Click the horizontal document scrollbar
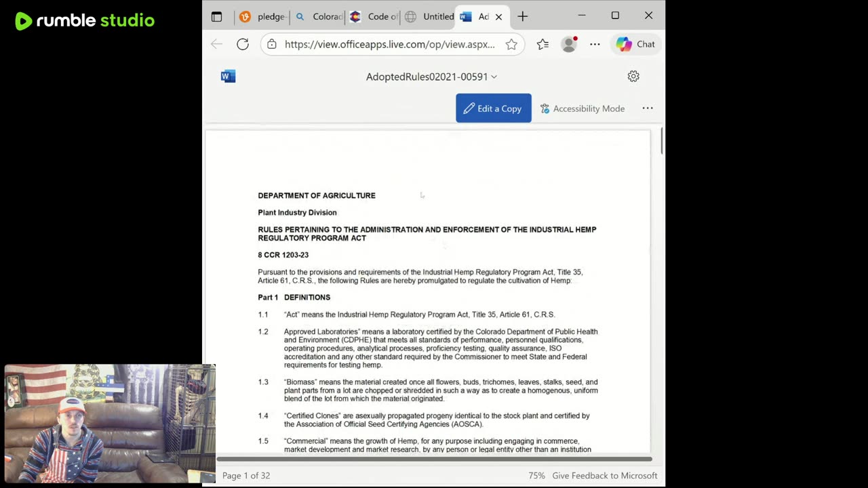Image resolution: width=868 pixels, height=488 pixels. [x=434, y=459]
